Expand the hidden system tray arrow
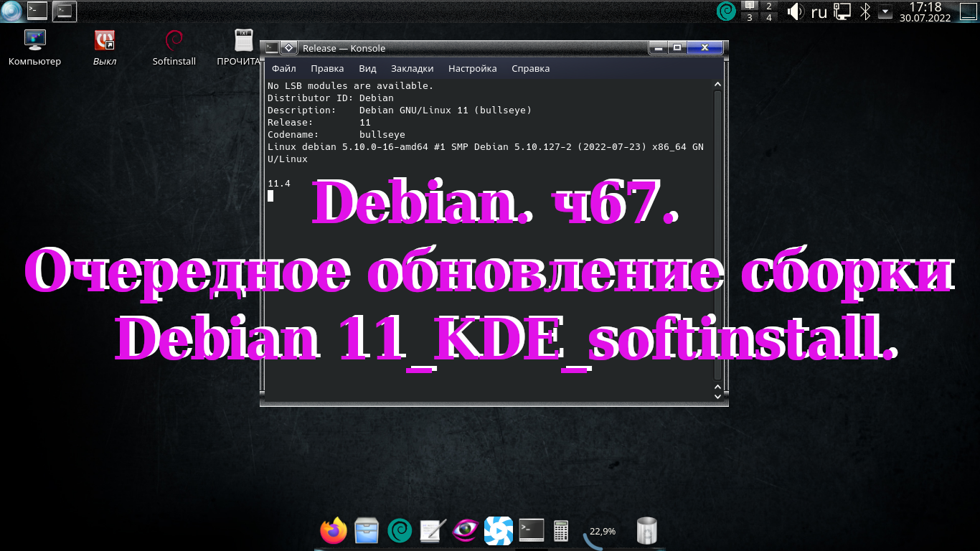 (x=885, y=11)
